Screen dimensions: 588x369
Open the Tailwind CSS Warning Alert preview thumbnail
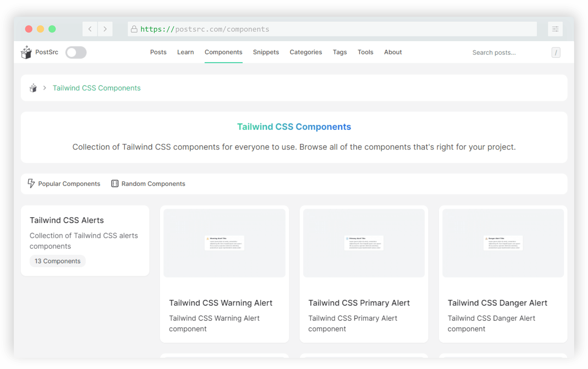coord(224,243)
